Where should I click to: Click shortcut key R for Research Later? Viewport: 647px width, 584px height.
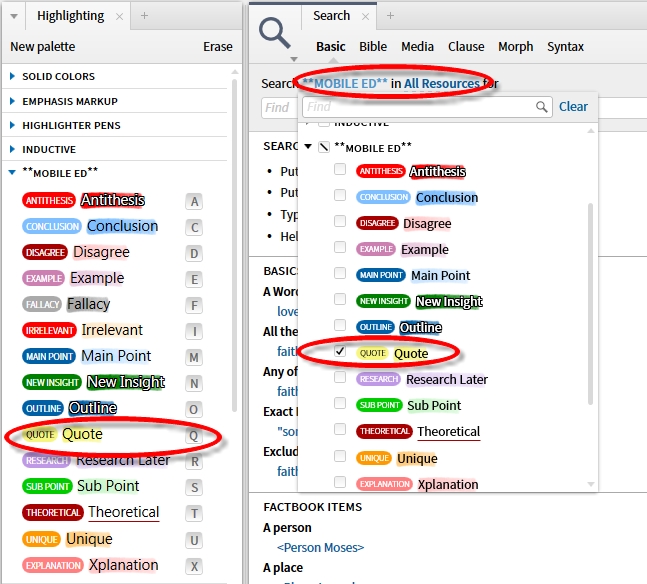[x=194, y=461]
